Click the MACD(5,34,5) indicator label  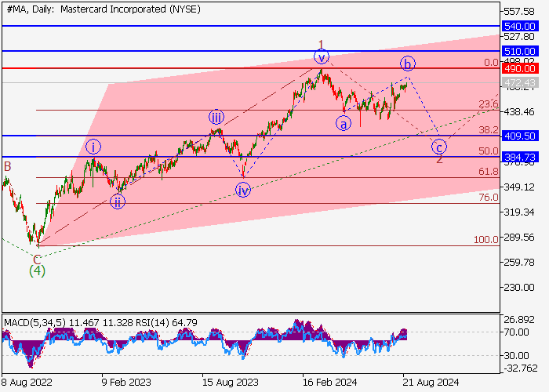pos(35,322)
